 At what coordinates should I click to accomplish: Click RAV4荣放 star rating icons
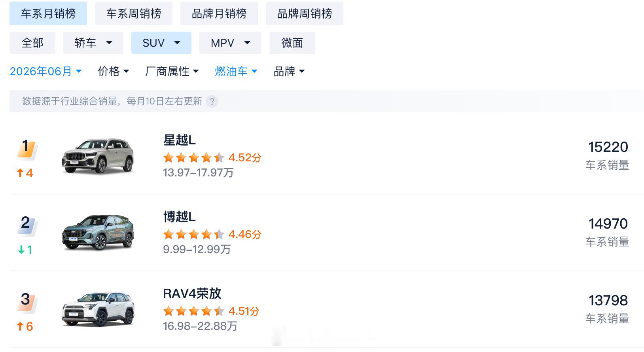tap(194, 311)
